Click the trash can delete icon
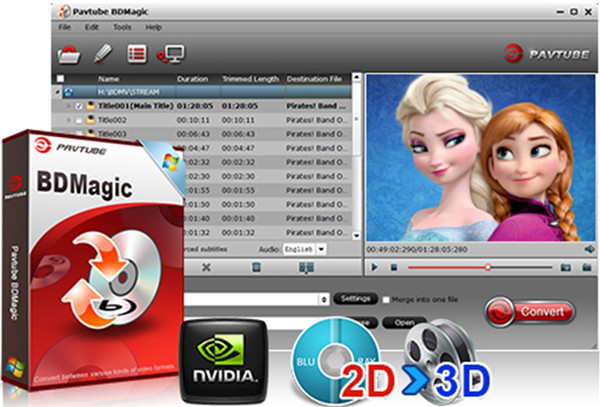 point(256,267)
